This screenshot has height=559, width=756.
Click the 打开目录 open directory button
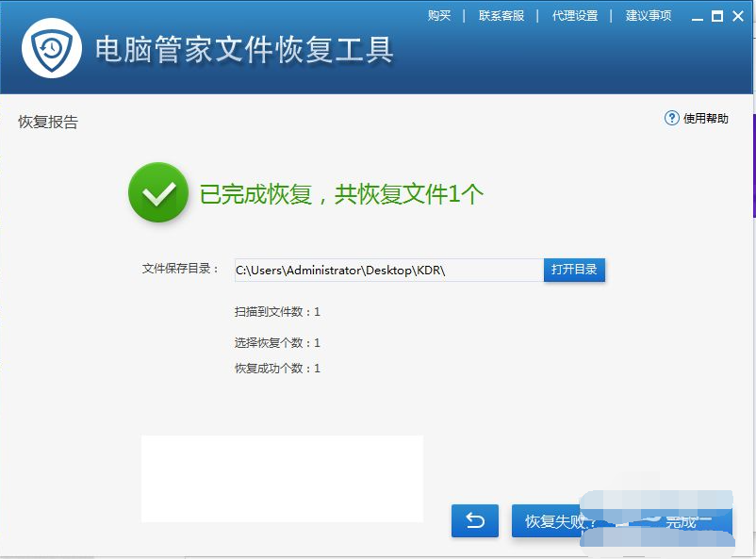[x=574, y=270]
